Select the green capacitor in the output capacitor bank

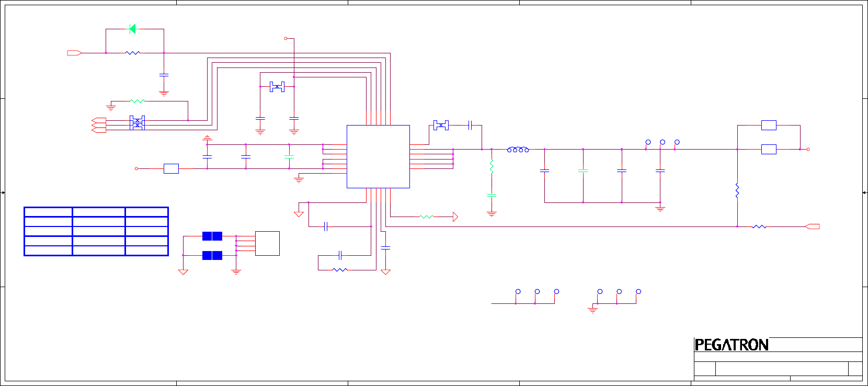583,171
